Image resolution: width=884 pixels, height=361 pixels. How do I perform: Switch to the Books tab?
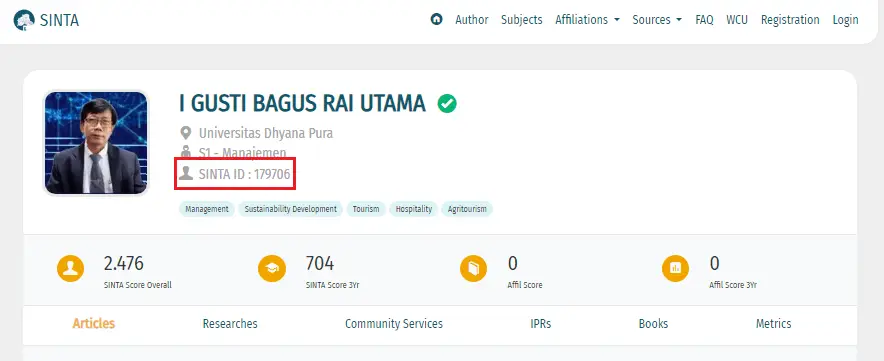[653, 324]
